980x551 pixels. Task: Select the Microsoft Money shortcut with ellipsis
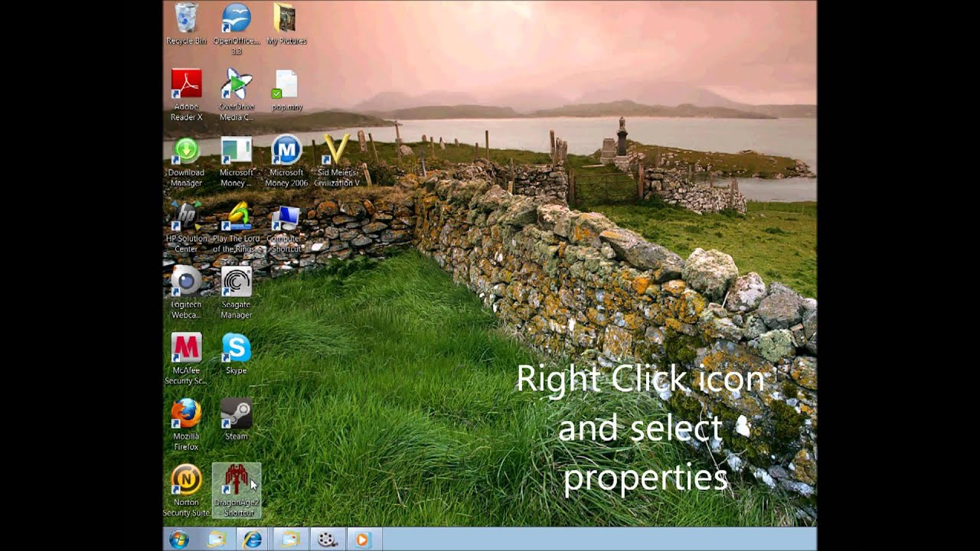237,161
